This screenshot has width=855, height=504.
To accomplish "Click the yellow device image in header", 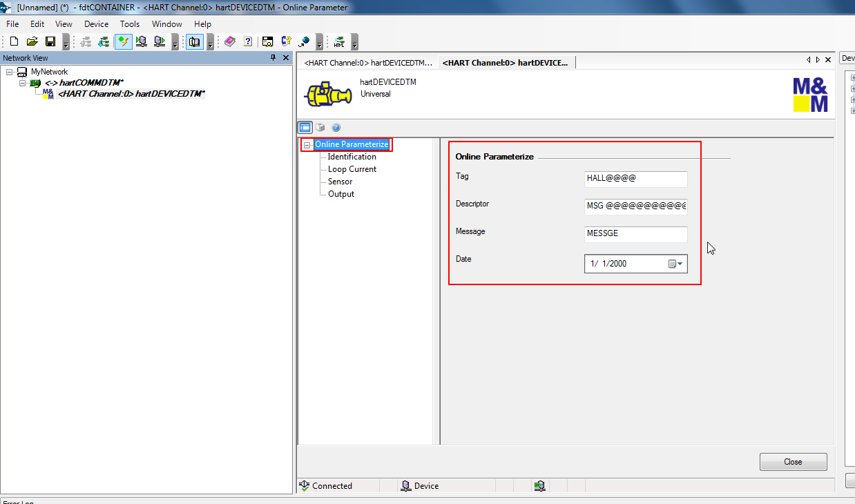I will click(x=328, y=93).
